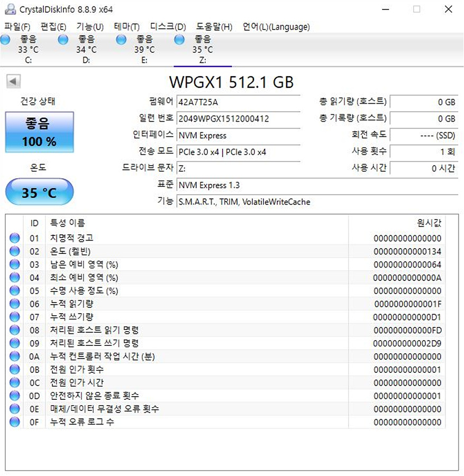
Task: Click status orb for row 0D 안전하지 않은 종료
Action: coord(15,396)
